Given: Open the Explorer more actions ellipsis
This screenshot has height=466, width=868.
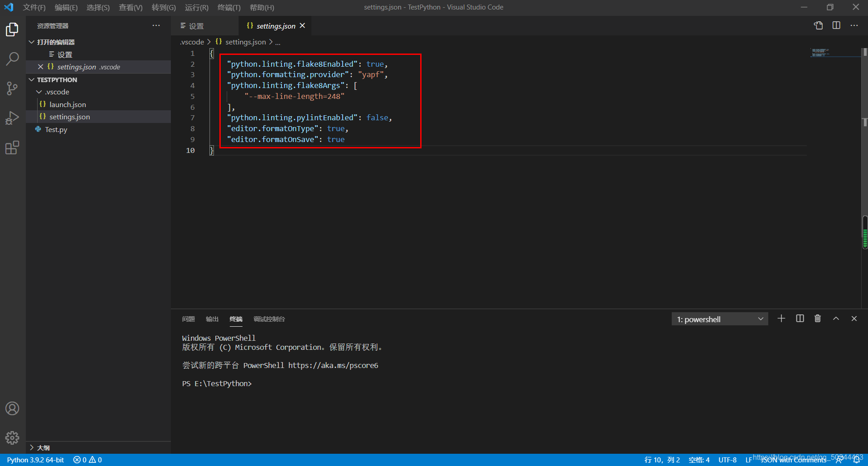Looking at the screenshot, I should (156, 25).
